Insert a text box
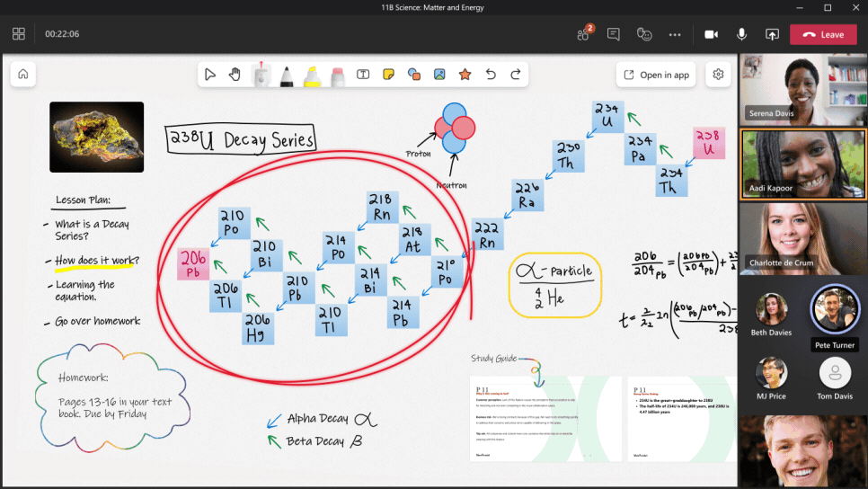This screenshot has width=868, height=489. 364,75
